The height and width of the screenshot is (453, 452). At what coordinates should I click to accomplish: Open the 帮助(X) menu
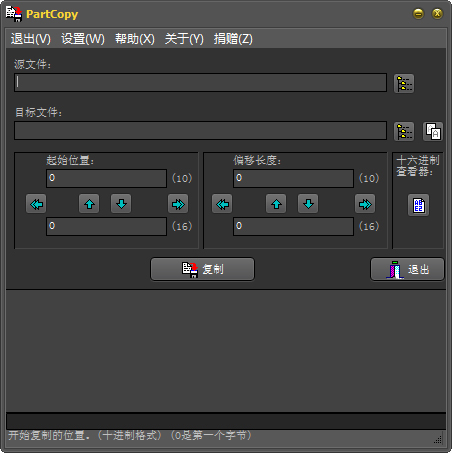[135, 39]
